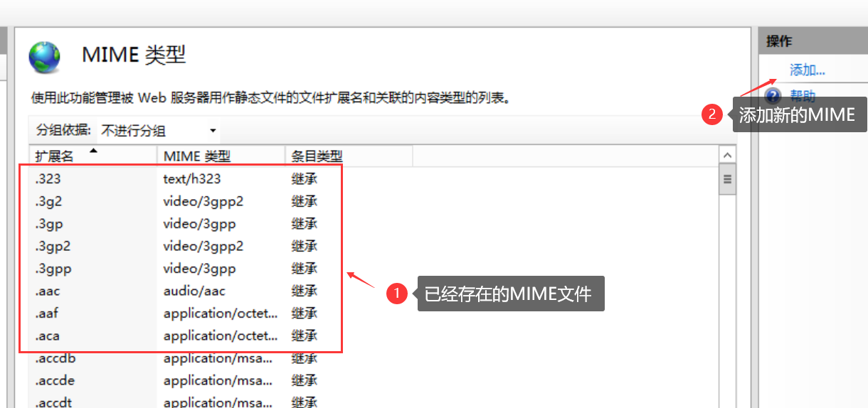Click video/3gpp cell in the .3gp row
This screenshot has height=408, width=868.
(199, 224)
